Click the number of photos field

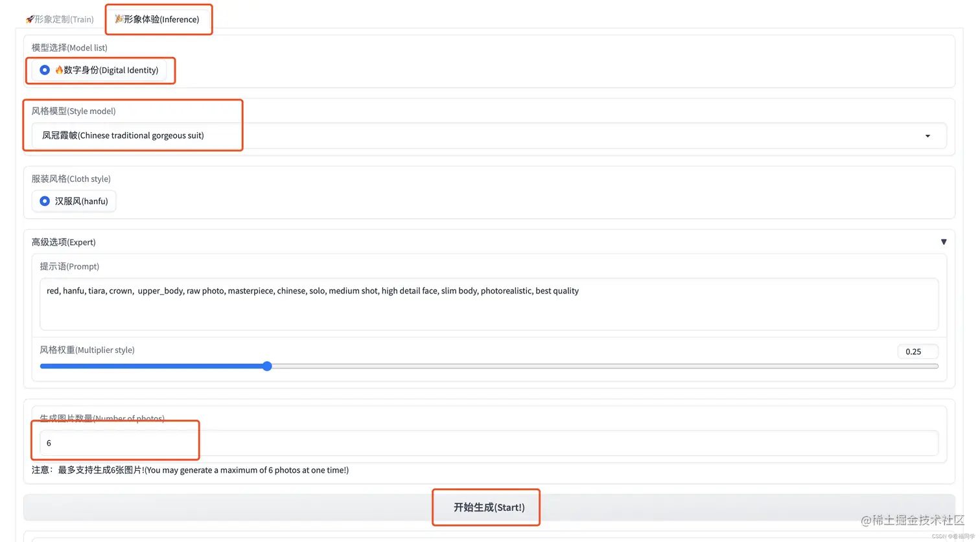click(x=489, y=443)
